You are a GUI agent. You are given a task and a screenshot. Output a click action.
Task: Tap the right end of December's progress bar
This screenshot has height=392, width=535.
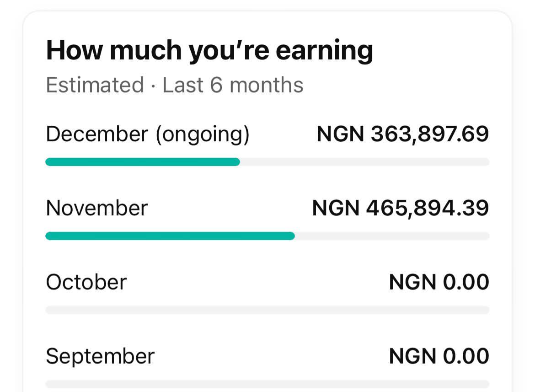485,162
